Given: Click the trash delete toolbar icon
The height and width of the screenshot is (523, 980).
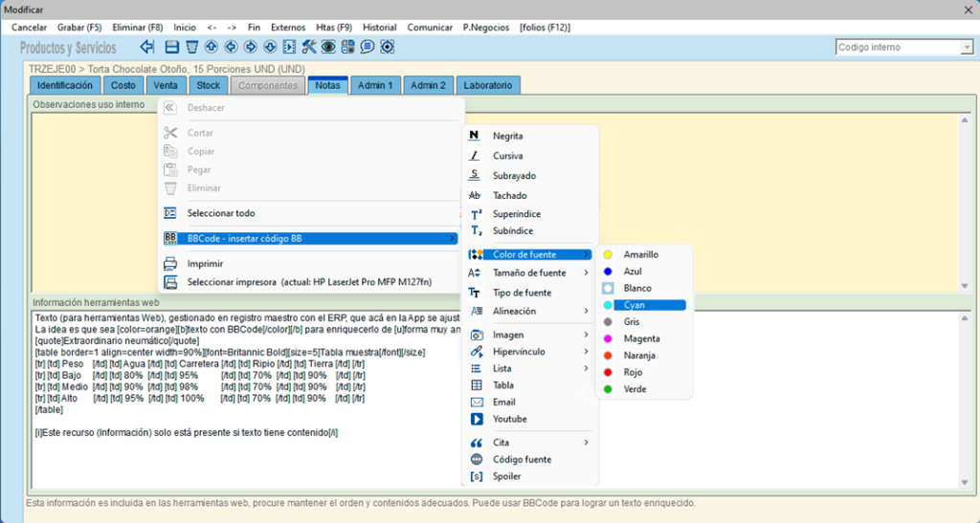Looking at the screenshot, I should [x=191, y=47].
